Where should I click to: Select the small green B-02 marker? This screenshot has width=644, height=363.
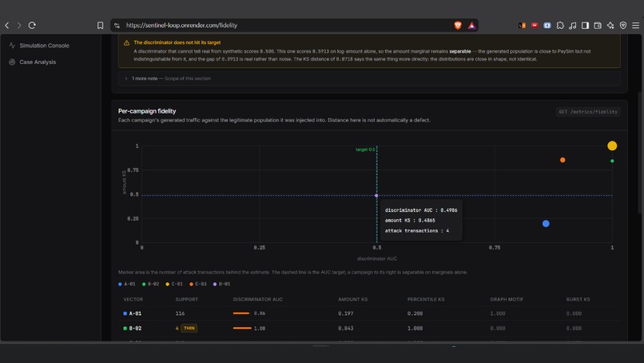point(612,162)
